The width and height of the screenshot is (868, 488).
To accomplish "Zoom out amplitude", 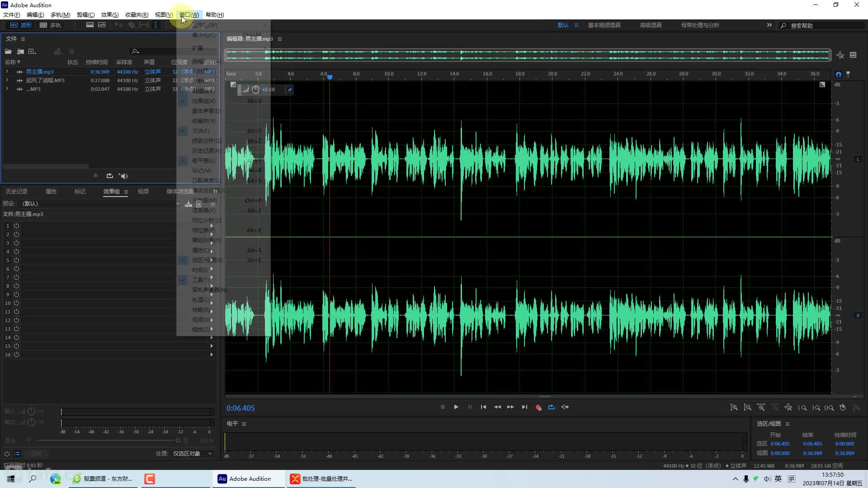I will click(x=748, y=408).
